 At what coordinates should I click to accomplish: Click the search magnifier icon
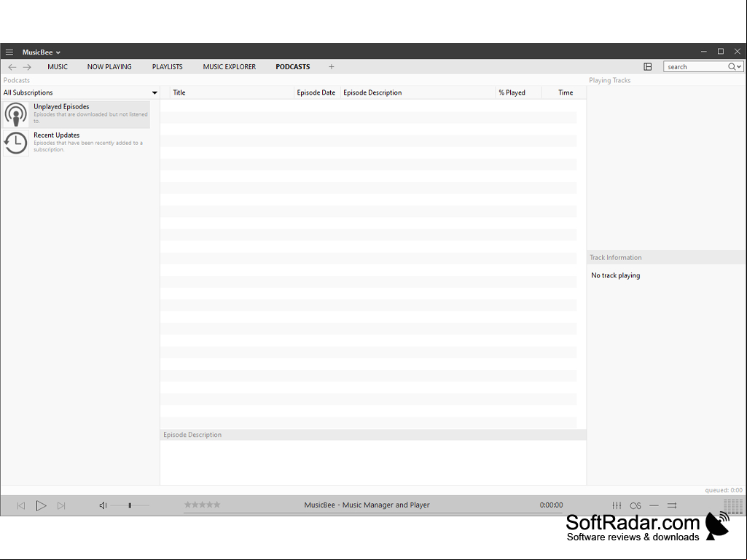pyautogui.click(x=731, y=67)
